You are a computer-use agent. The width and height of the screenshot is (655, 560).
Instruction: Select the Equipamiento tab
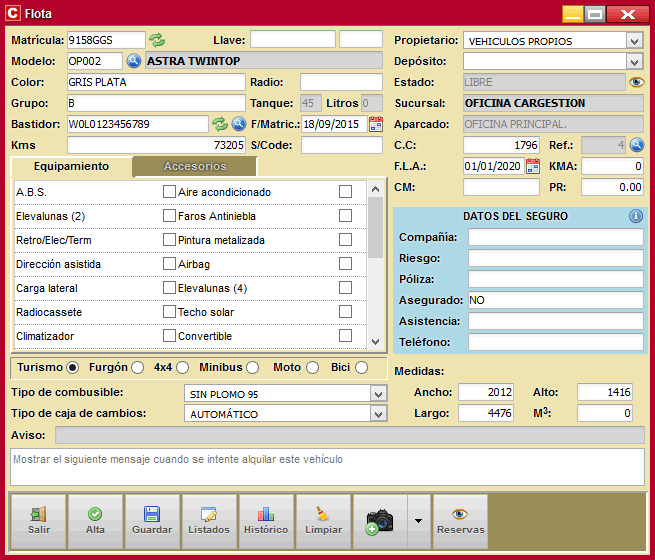point(71,166)
